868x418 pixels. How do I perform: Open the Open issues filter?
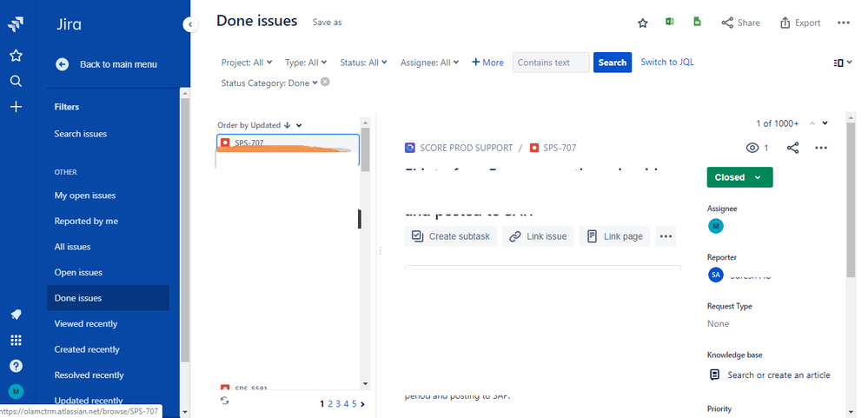78,272
